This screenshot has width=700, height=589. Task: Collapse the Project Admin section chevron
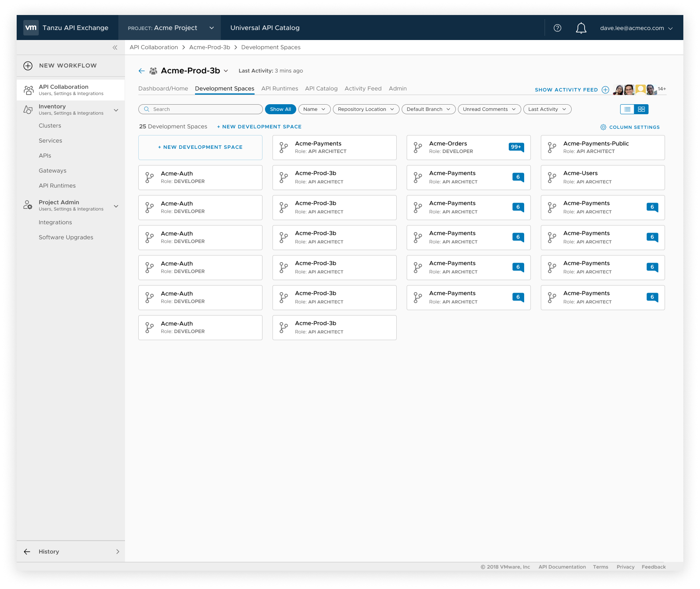click(116, 206)
